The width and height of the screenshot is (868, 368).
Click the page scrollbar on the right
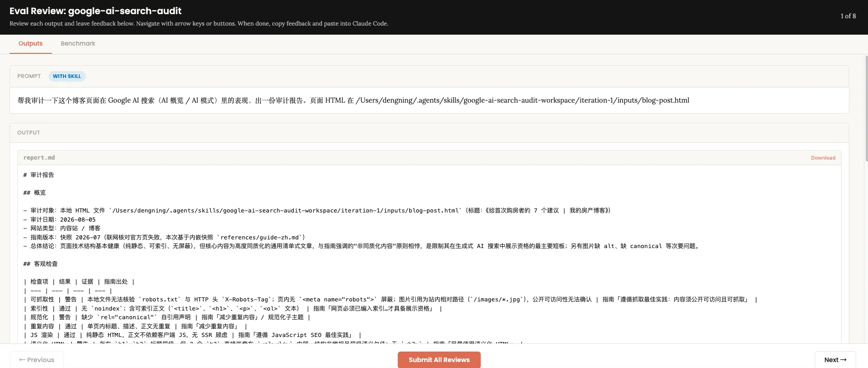click(x=866, y=109)
